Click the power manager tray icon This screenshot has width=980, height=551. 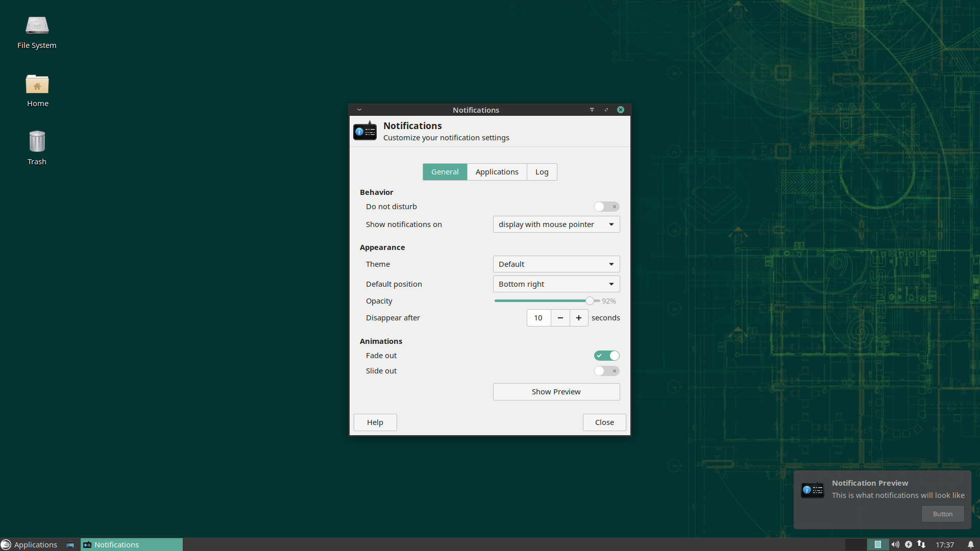pos(909,544)
